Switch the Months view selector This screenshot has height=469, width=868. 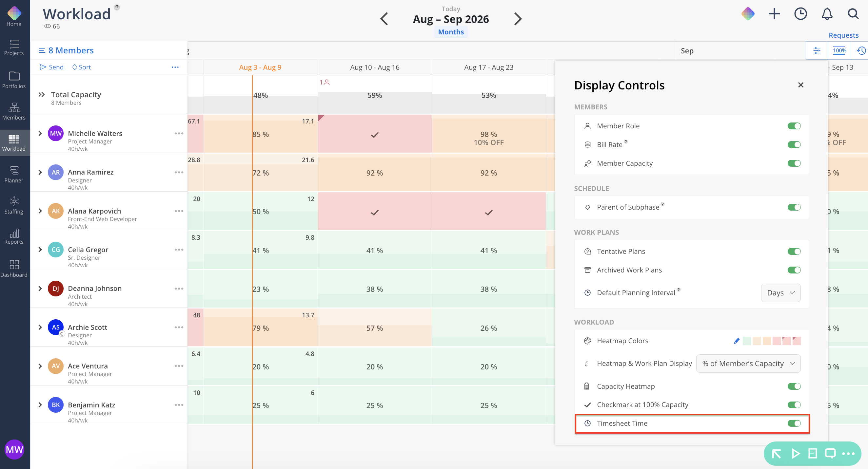[451, 32]
